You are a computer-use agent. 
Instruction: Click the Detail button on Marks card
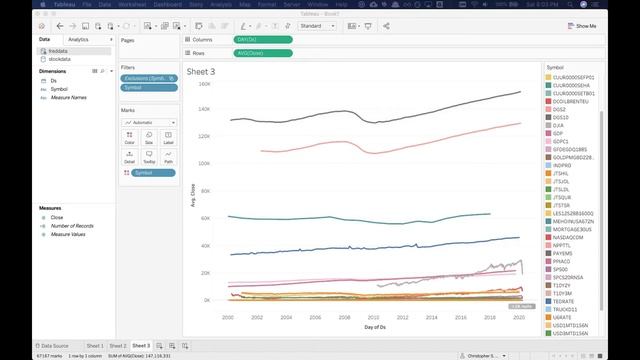[x=129, y=157]
